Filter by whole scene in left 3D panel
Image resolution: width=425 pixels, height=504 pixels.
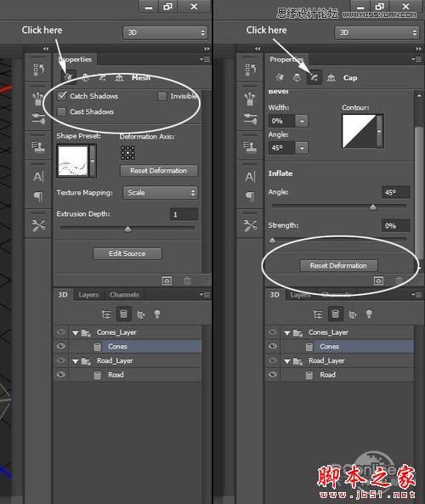tap(106, 314)
